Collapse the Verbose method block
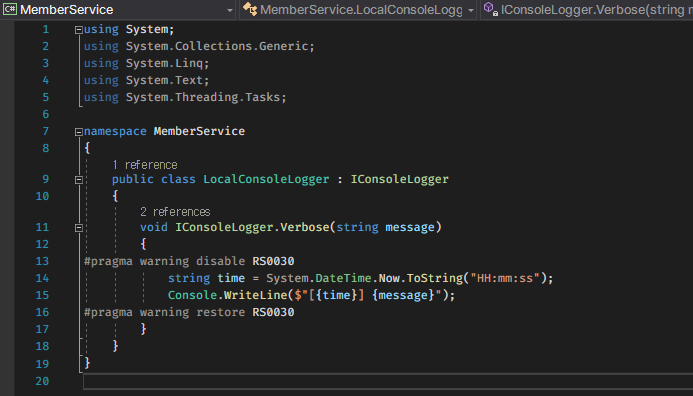Viewport: 693px width, 396px height. [x=79, y=228]
